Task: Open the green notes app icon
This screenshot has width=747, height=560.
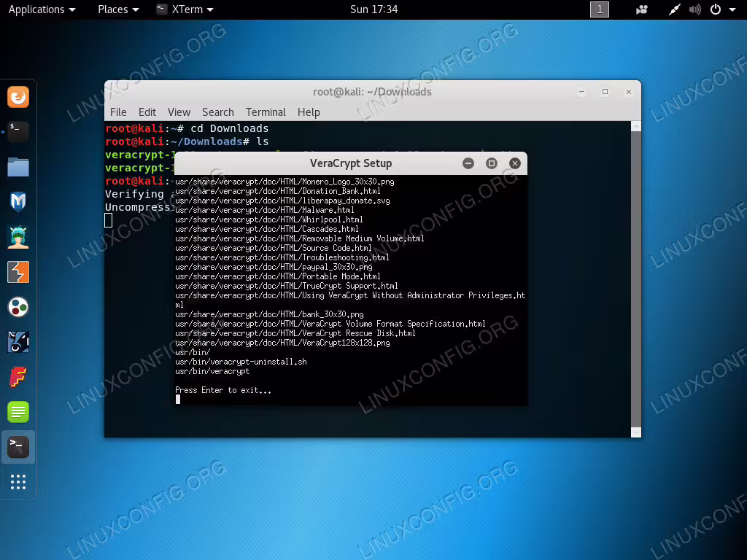Action: tap(18, 412)
